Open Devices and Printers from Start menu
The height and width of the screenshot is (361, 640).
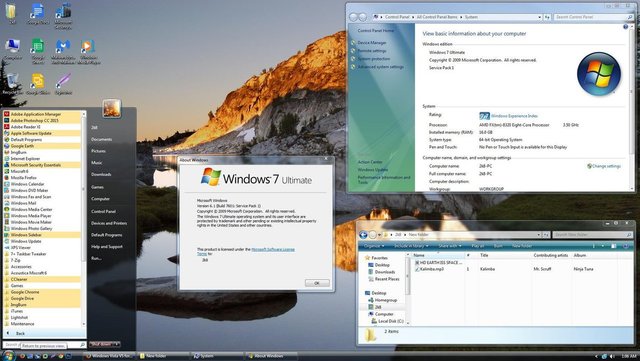coord(109,223)
